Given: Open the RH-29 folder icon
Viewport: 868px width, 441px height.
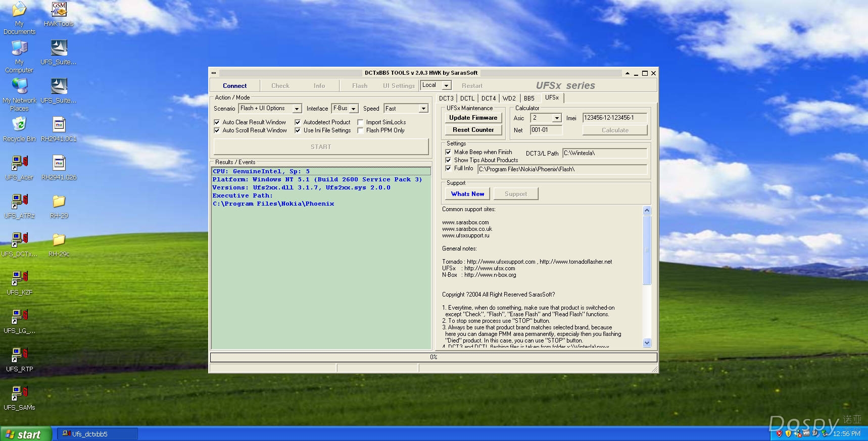Looking at the screenshot, I should [x=59, y=206].
